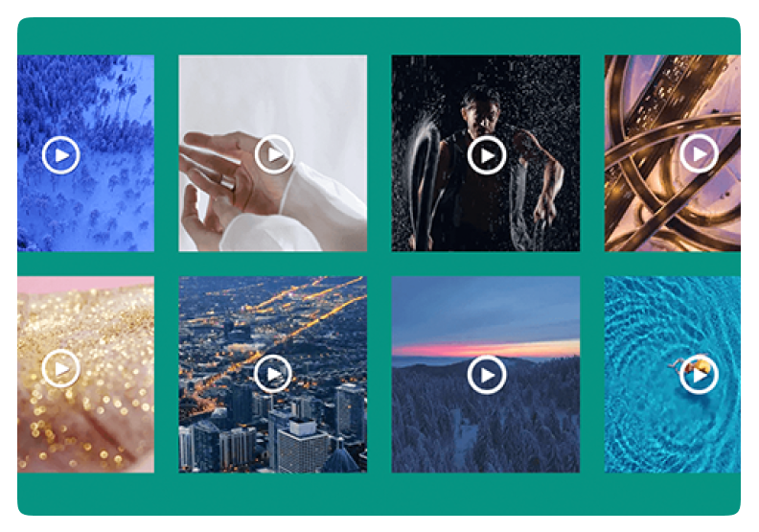This screenshot has height=532, width=759.
Task: Open the pink sunset mountain thumbnail
Action: click(x=486, y=374)
